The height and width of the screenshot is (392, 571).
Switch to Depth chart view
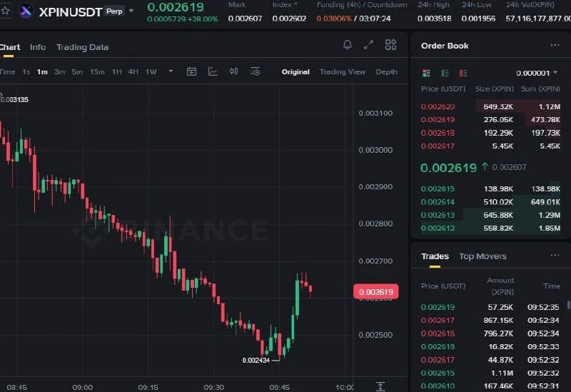(386, 72)
